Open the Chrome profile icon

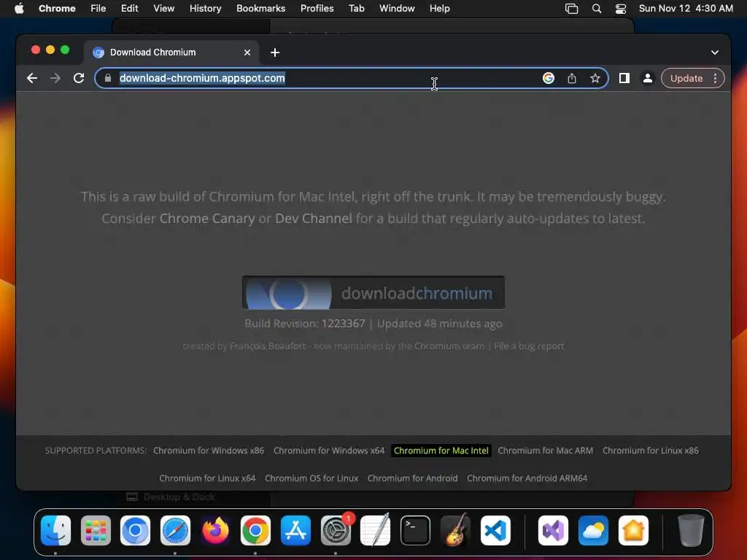click(x=648, y=78)
